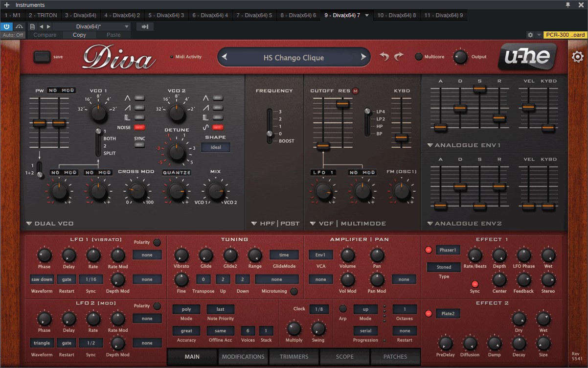
Task: Switch to the 2 - TRITON instrument tab
Action: (43, 15)
